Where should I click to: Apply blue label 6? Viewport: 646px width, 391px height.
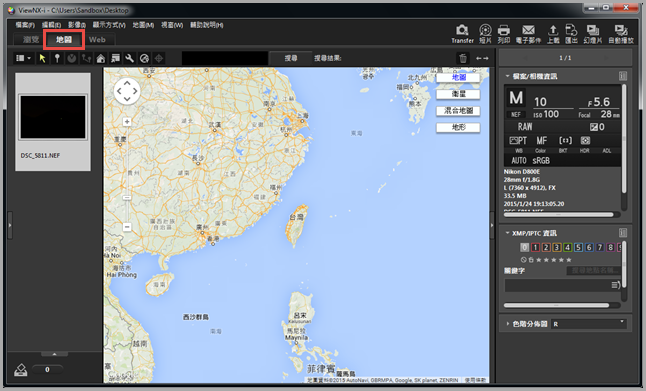tap(589, 247)
